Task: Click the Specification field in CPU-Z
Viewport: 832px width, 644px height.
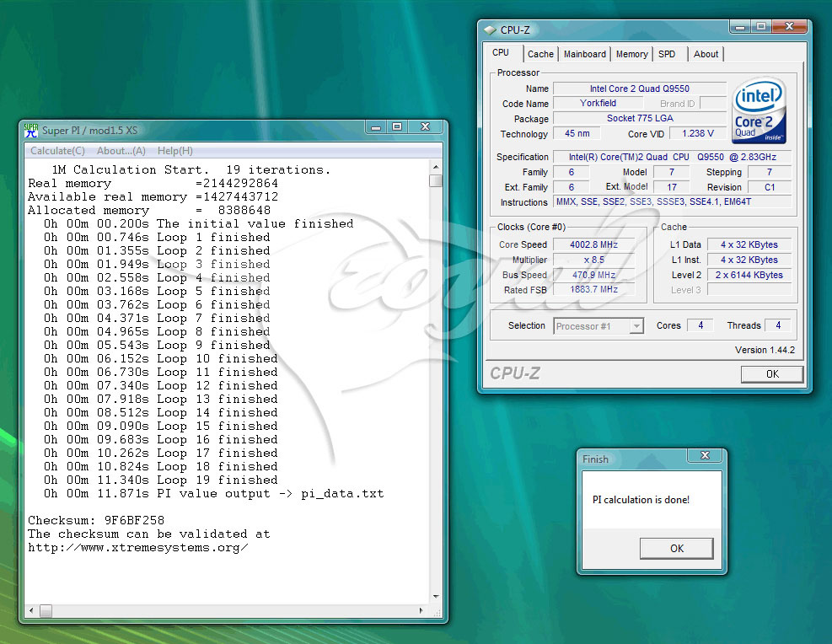Action: coord(673,157)
